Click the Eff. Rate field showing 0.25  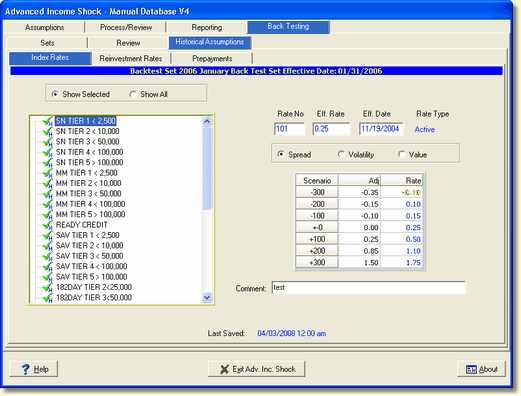331,129
